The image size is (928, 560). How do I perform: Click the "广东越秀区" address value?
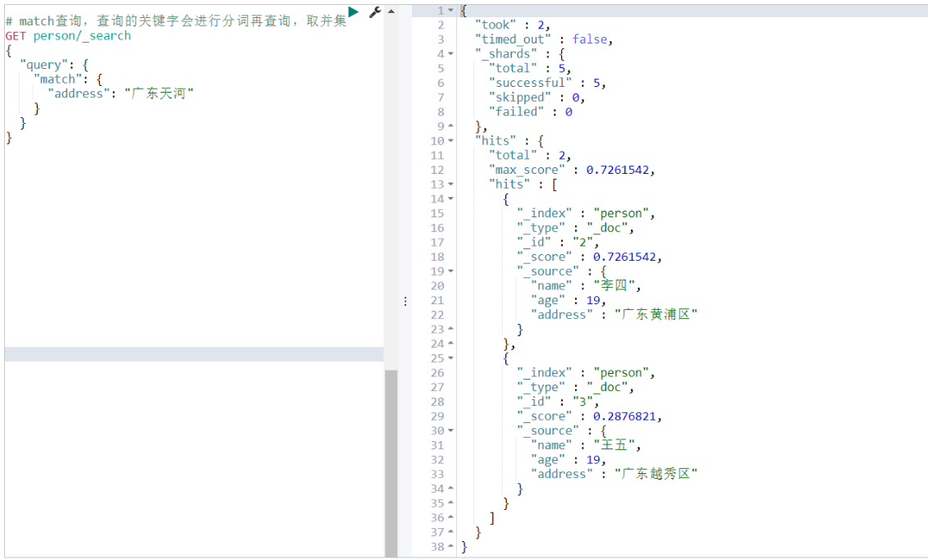coord(656,474)
